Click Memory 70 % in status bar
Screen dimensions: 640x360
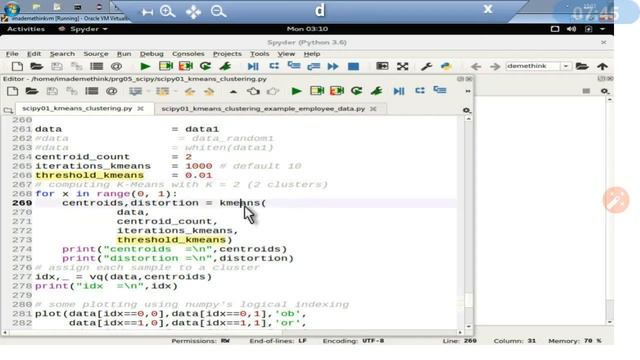pyautogui.click(x=575, y=341)
